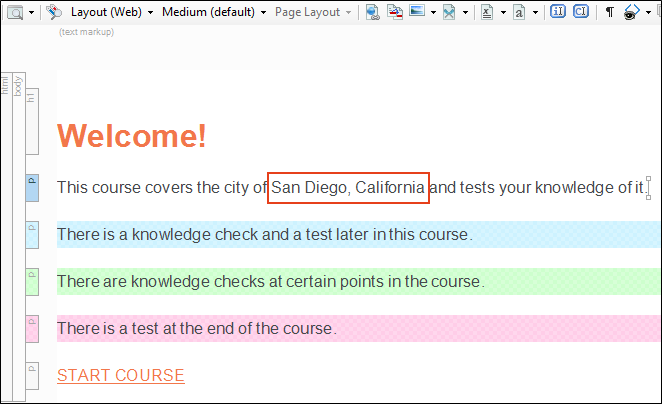This screenshot has height=404, width=662.
Task: Click the highlighter conditions icon in the toolbar
Action: click(54, 12)
